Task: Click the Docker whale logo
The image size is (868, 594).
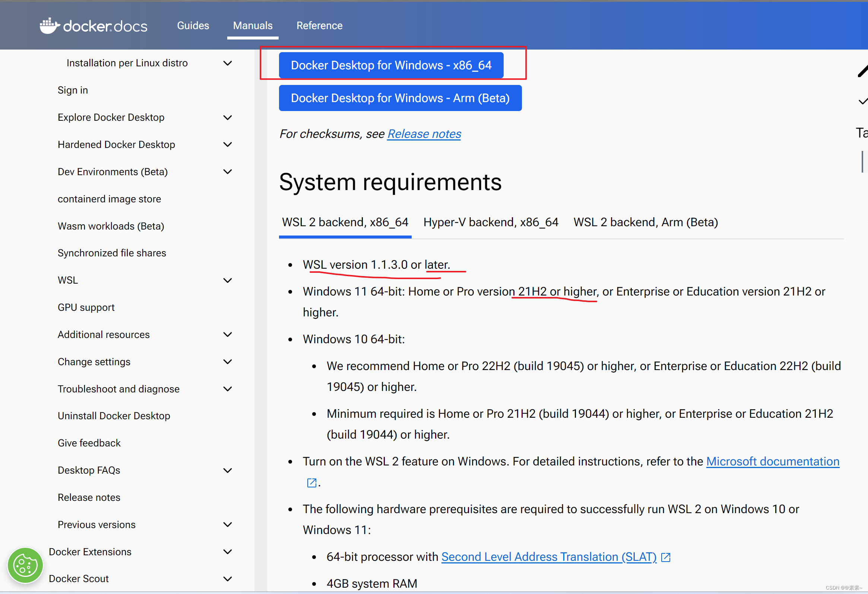Action: 49,26
